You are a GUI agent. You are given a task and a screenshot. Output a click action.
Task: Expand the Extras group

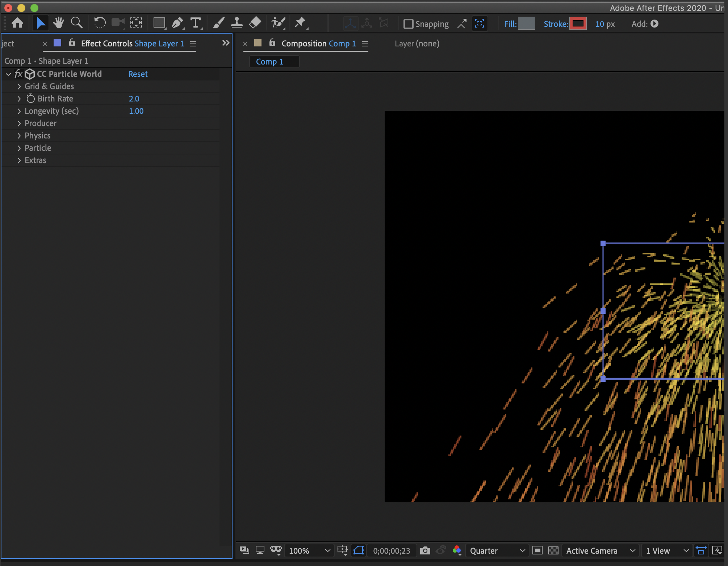(x=19, y=161)
